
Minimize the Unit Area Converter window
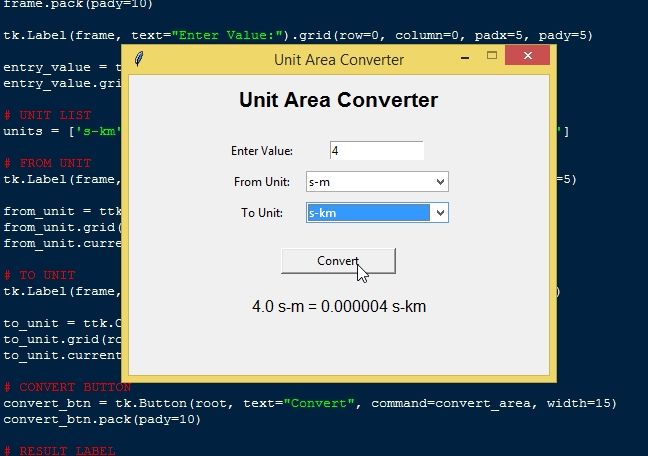464,58
